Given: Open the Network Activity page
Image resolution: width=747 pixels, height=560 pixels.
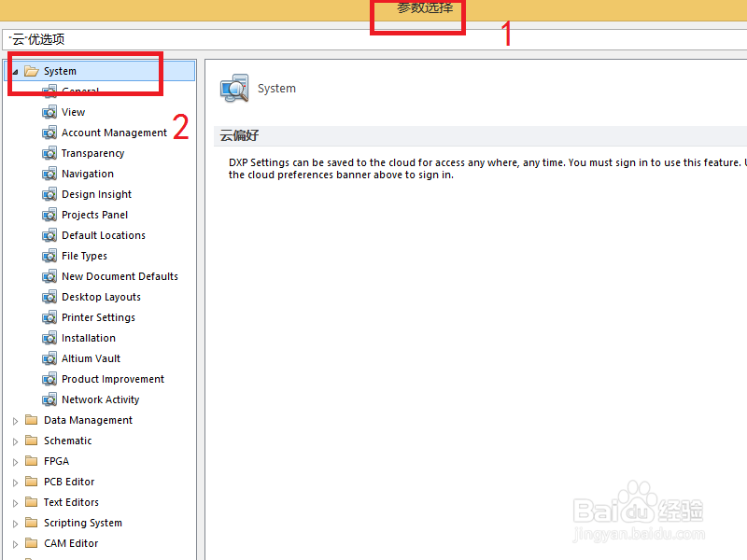Looking at the screenshot, I should [101, 399].
